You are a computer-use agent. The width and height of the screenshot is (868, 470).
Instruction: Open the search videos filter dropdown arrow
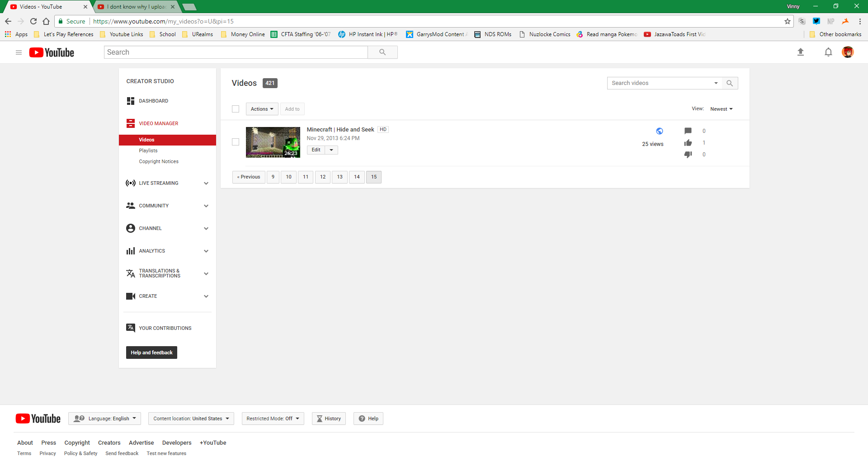716,83
